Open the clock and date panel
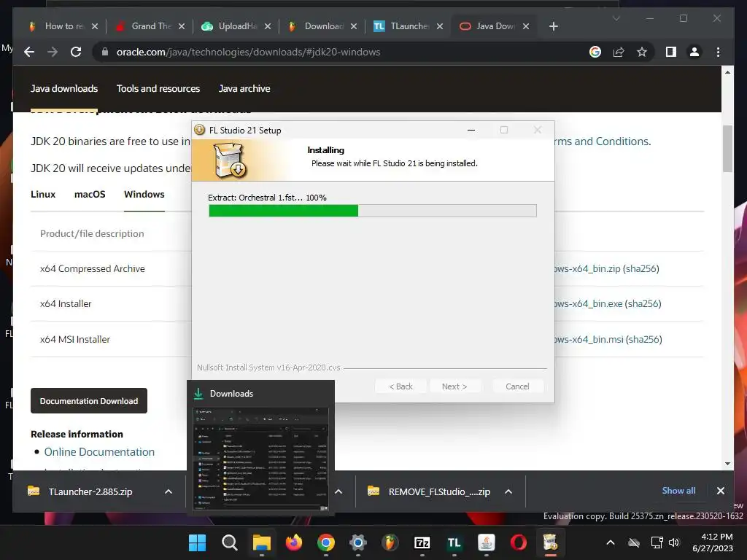The image size is (747, 560). click(x=713, y=542)
